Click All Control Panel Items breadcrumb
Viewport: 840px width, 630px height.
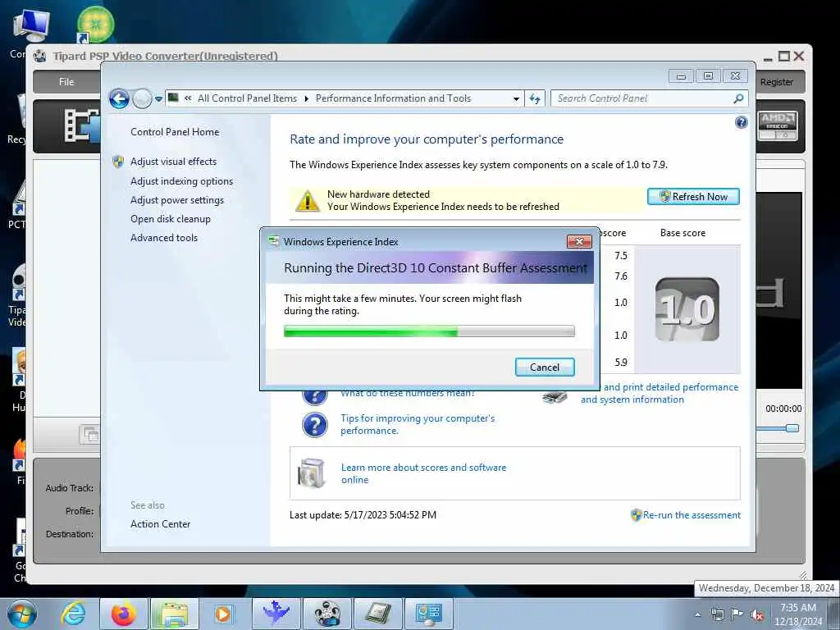point(247,98)
